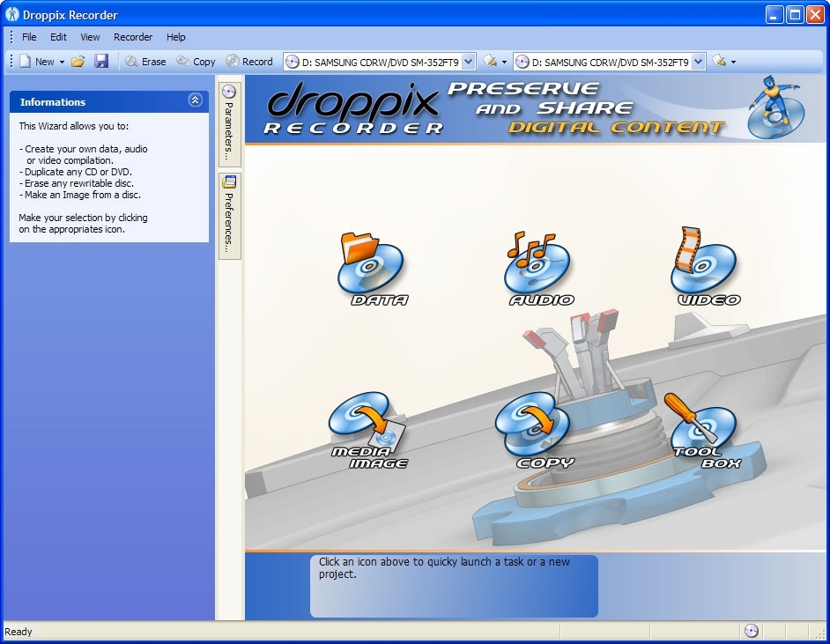The width and height of the screenshot is (830, 644).
Task: Click the Copy toolbar button
Action: click(196, 62)
